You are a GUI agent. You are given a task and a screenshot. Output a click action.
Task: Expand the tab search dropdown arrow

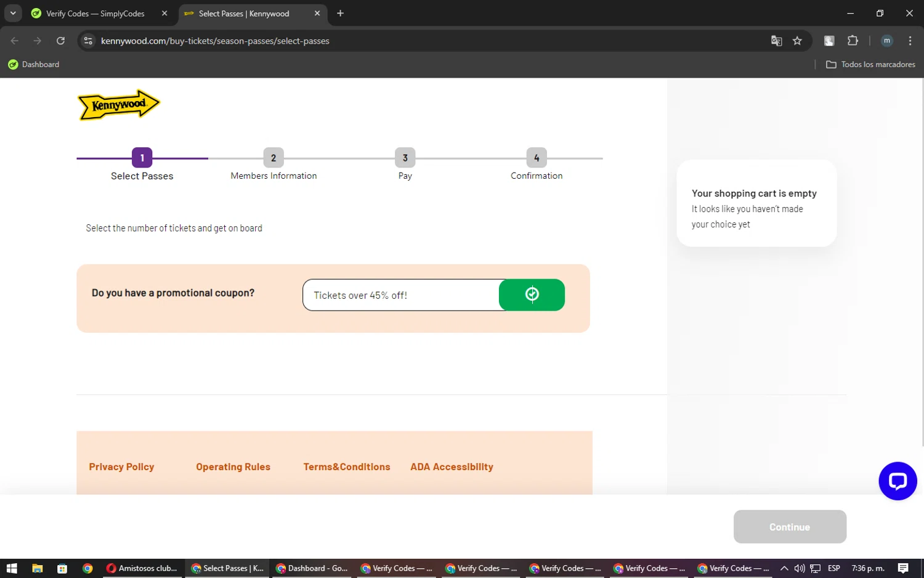tap(13, 13)
